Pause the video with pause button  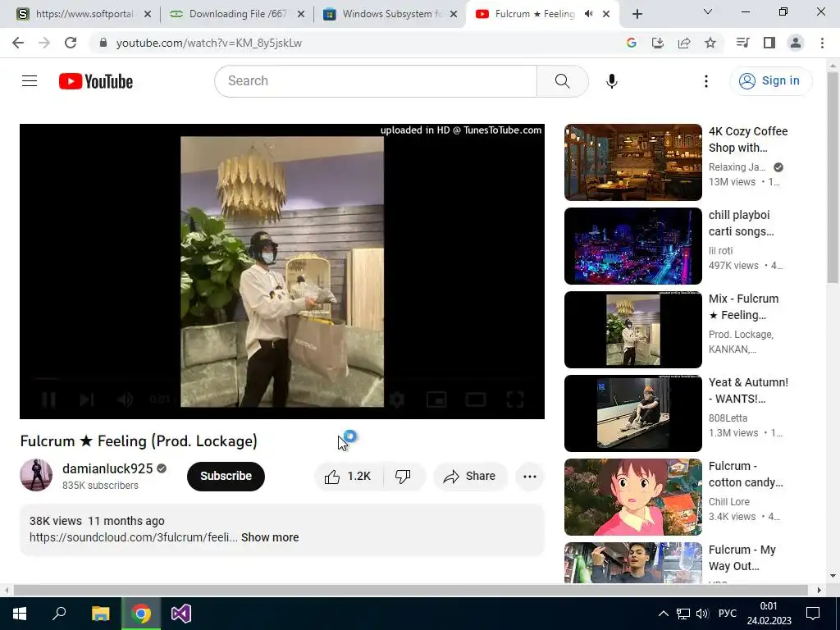[x=48, y=399]
